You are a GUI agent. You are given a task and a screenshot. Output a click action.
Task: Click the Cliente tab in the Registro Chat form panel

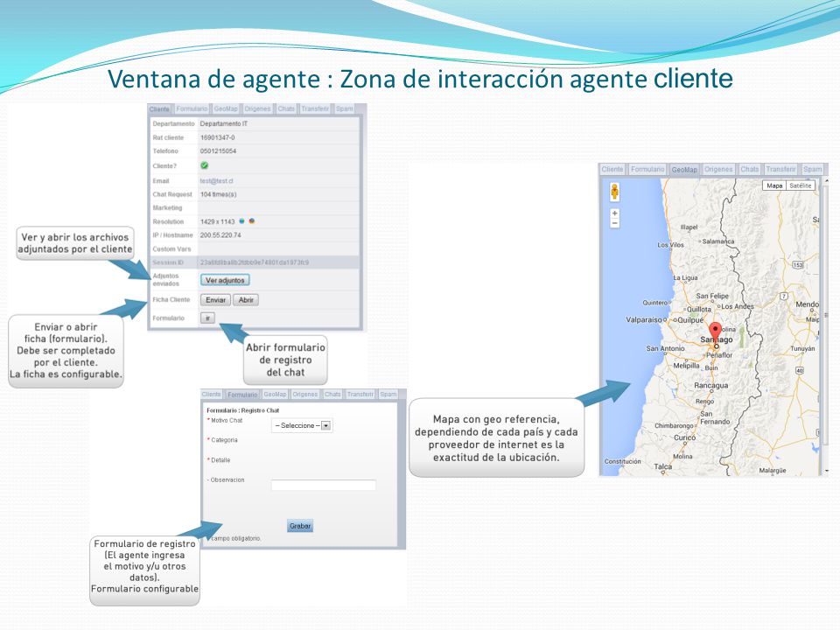[x=211, y=395]
